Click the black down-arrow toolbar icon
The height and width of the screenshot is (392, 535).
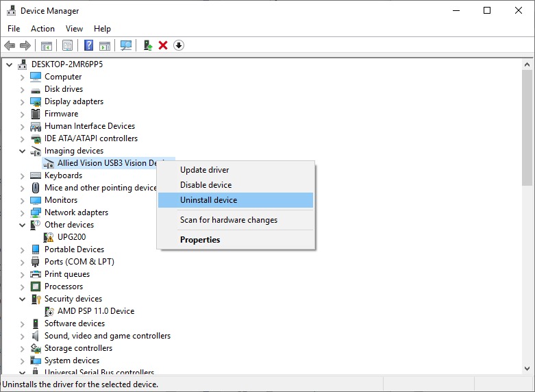[179, 45]
